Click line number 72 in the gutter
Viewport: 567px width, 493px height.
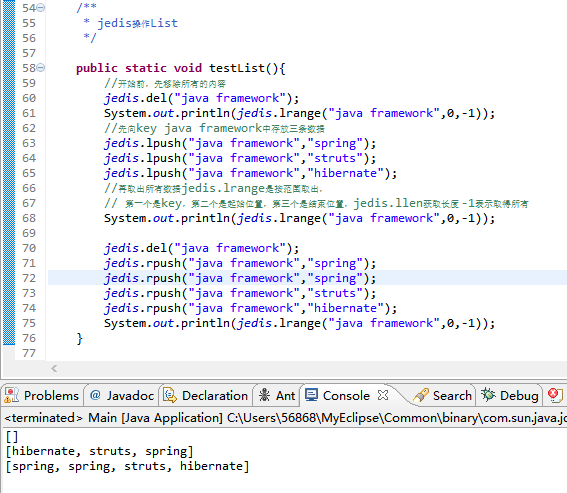click(x=29, y=278)
